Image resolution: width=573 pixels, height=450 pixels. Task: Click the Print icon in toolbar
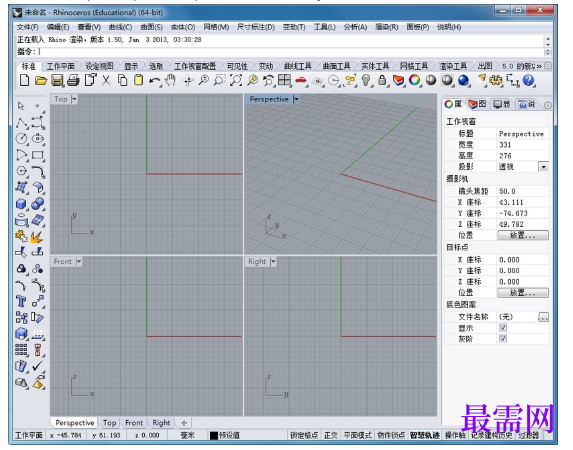pyautogui.click(x=73, y=80)
